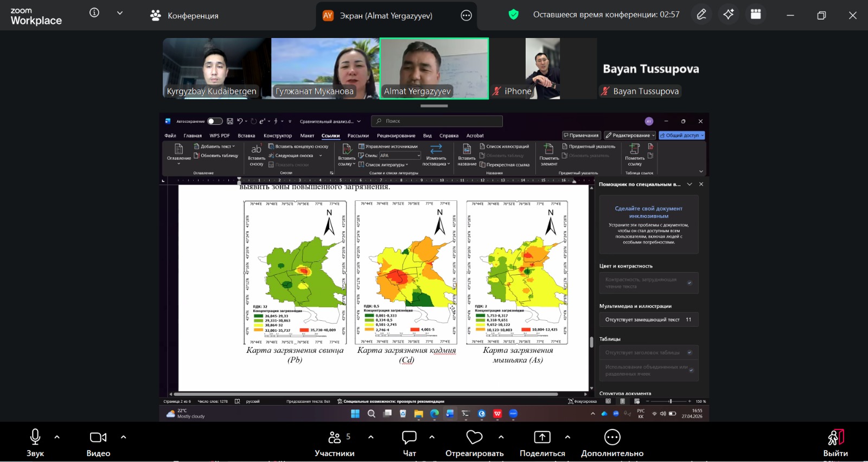Click the Word save icon
Image resolution: width=868 pixels, height=462 pixels.
coord(230,121)
